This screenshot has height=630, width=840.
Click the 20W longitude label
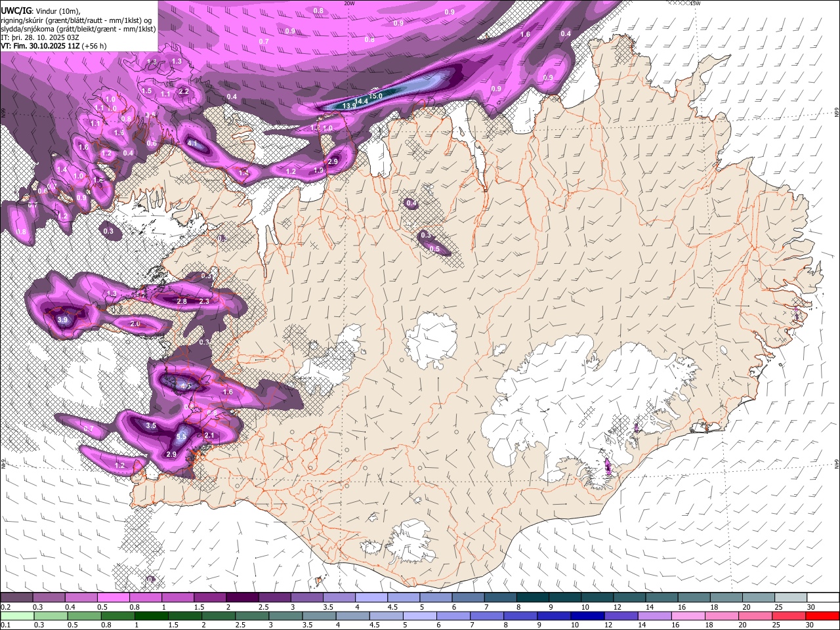(x=349, y=3)
